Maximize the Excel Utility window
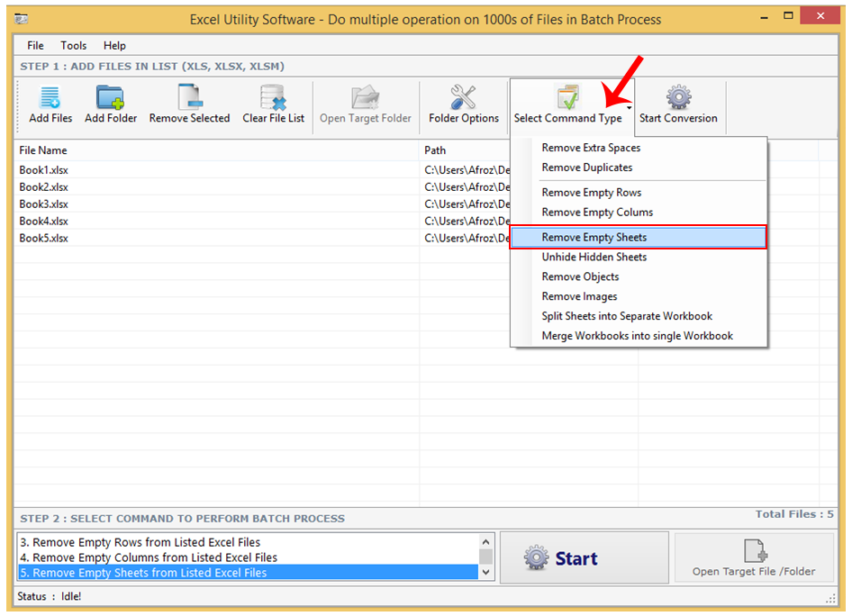The width and height of the screenshot is (852, 616). point(788,16)
